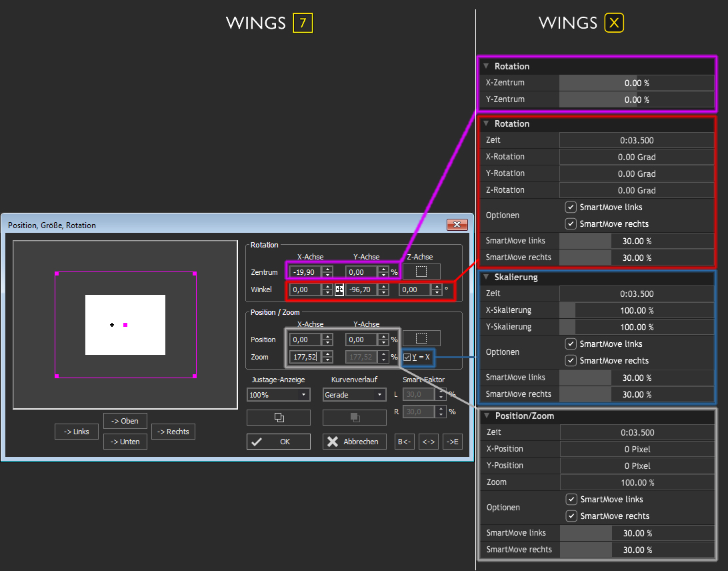Click the Position X-Achse input field
This screenshot has height=571, width=728.
coord(305,340)
